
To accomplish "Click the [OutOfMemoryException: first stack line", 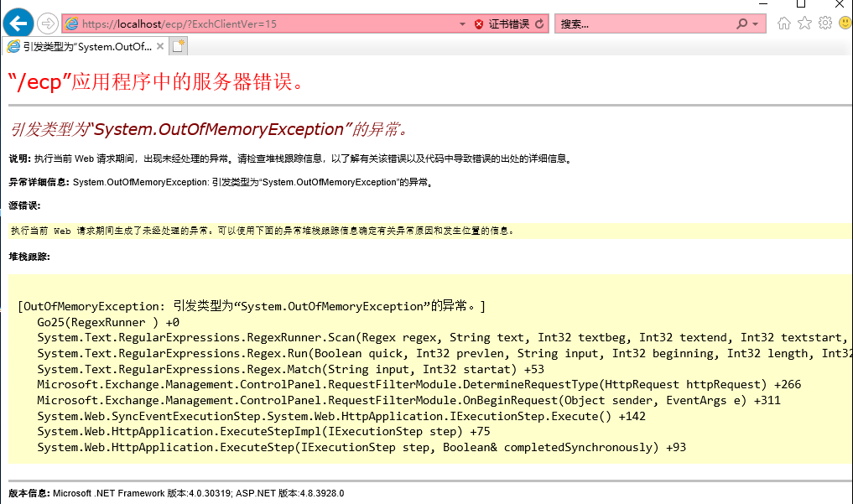I will [x=252, y=306].
